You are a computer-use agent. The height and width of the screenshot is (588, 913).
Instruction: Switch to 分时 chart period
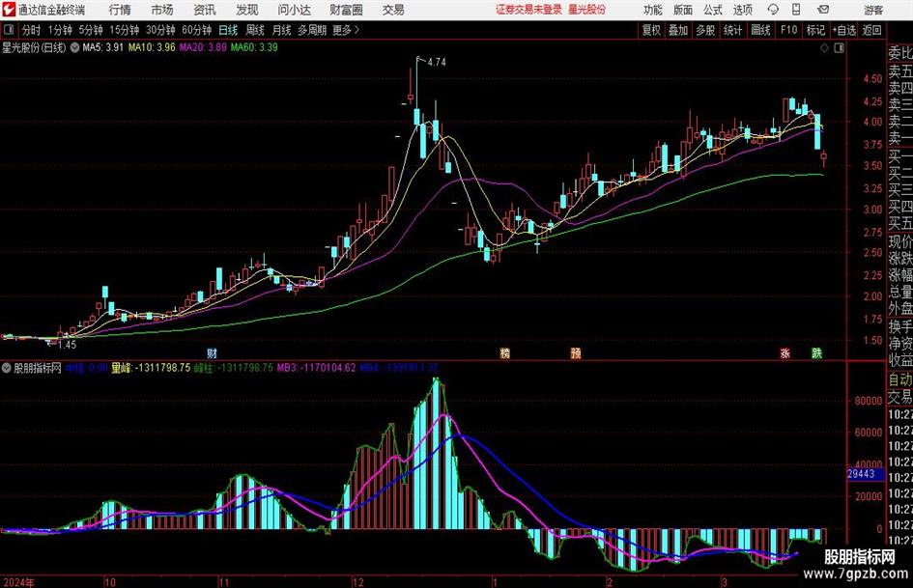click(31, 30)
